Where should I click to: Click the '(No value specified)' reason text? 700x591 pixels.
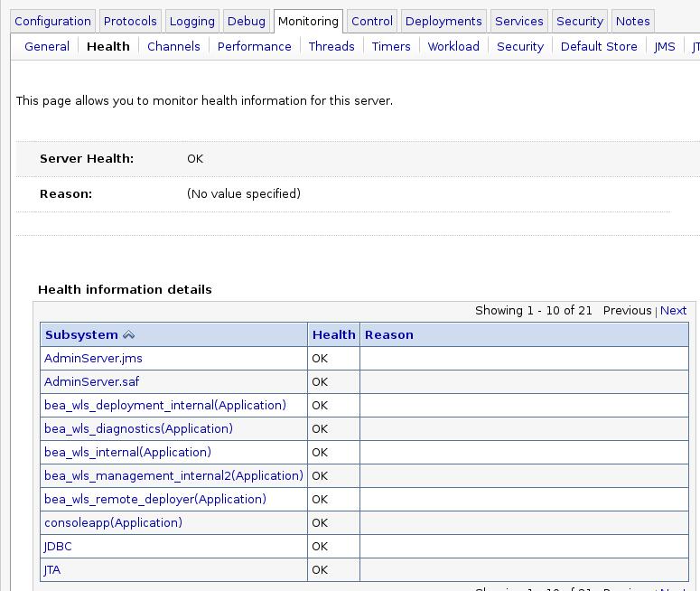tap(244, 194)
